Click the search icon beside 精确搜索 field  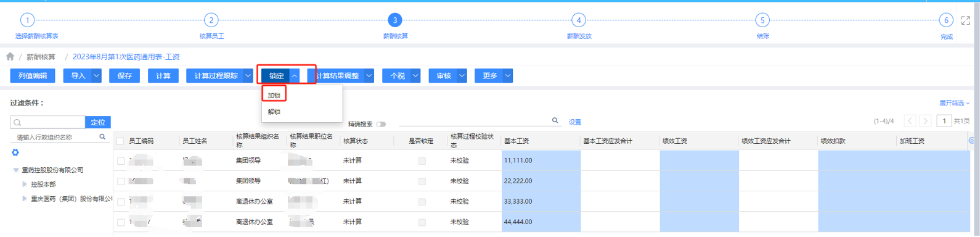[555, 121]
